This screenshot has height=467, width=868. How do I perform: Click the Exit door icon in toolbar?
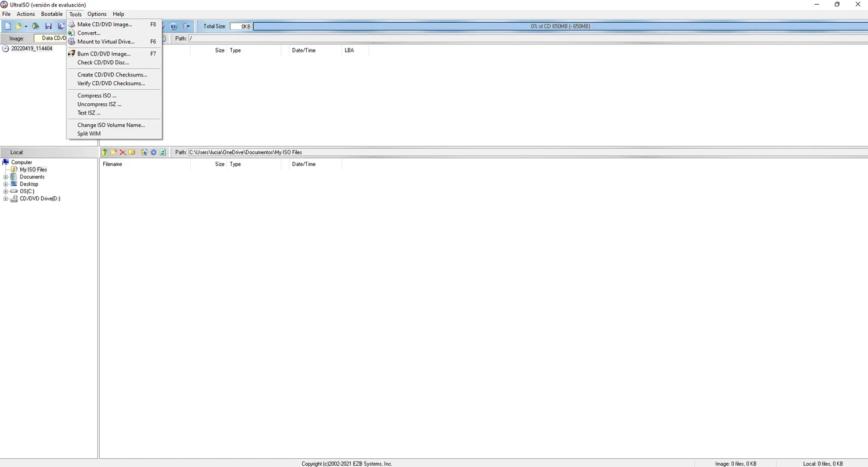coord(187,26)
